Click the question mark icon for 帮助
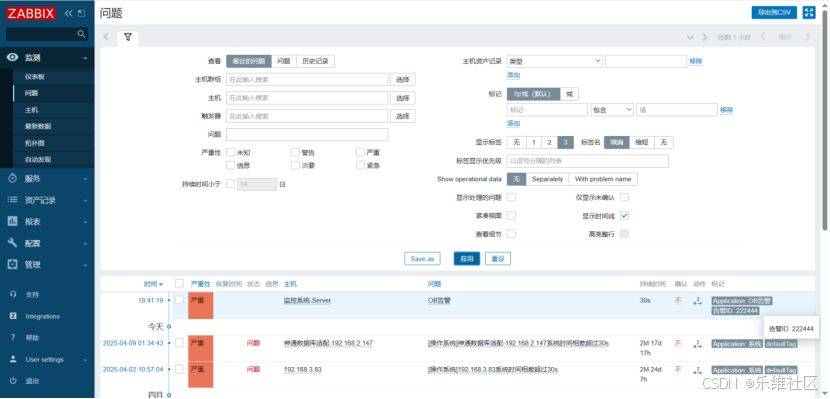830x399 pixels. (x=13, y=338)
